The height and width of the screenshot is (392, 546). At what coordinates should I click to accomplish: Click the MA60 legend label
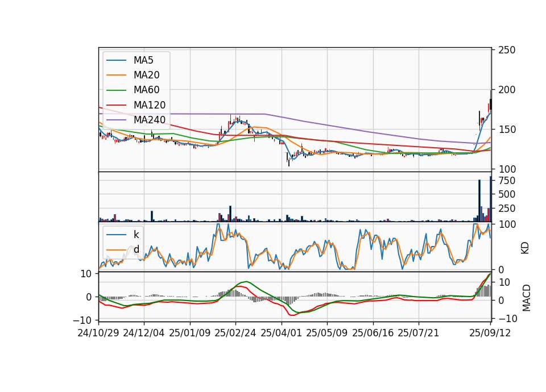146,90
